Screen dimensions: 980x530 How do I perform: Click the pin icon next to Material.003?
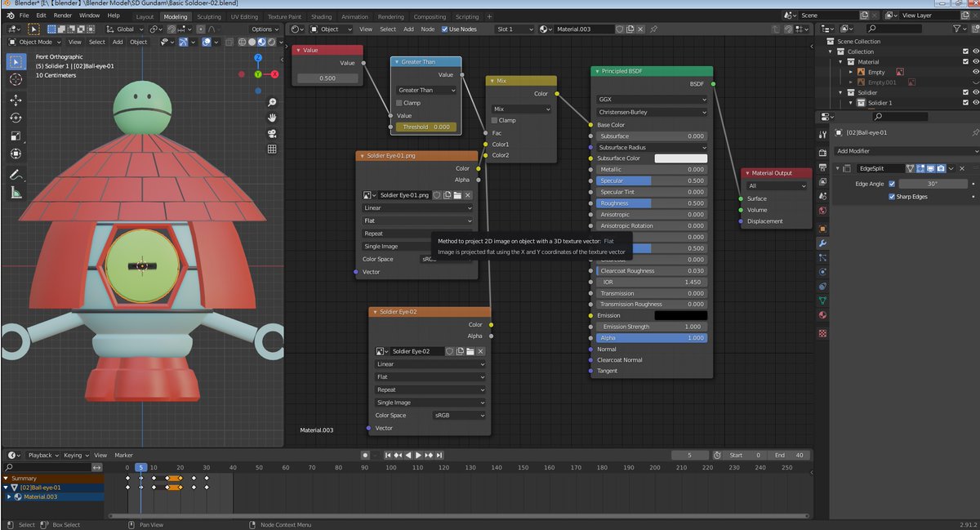[653, 29]
